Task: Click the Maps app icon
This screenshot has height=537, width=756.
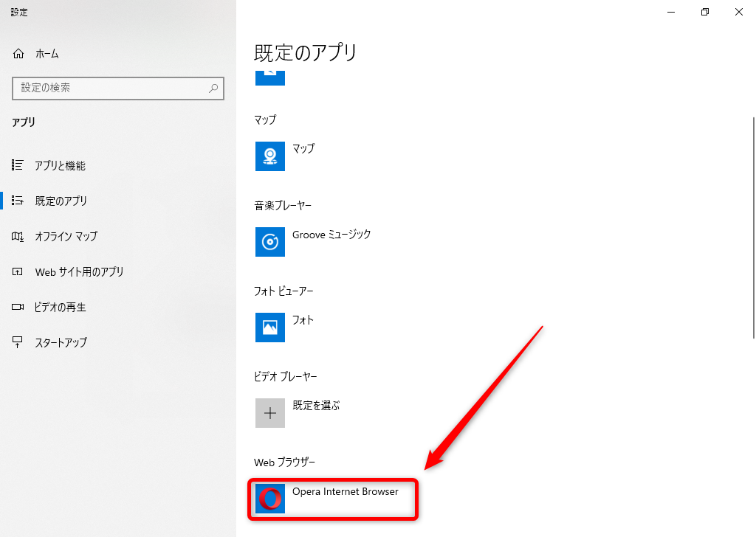Action: tap(270, 156)
